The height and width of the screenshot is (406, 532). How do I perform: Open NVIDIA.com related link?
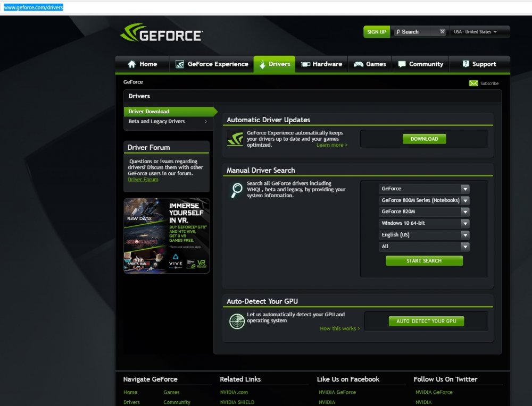[234, 392]
